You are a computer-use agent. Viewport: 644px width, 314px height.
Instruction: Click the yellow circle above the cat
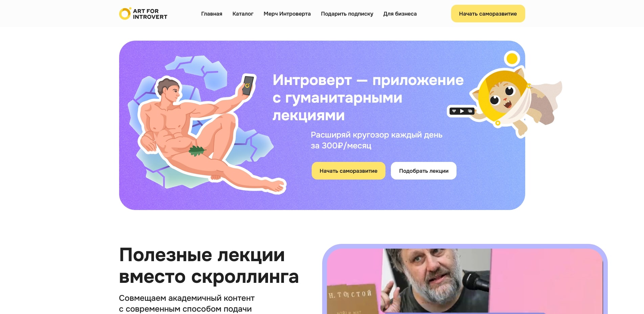point(512,59)
